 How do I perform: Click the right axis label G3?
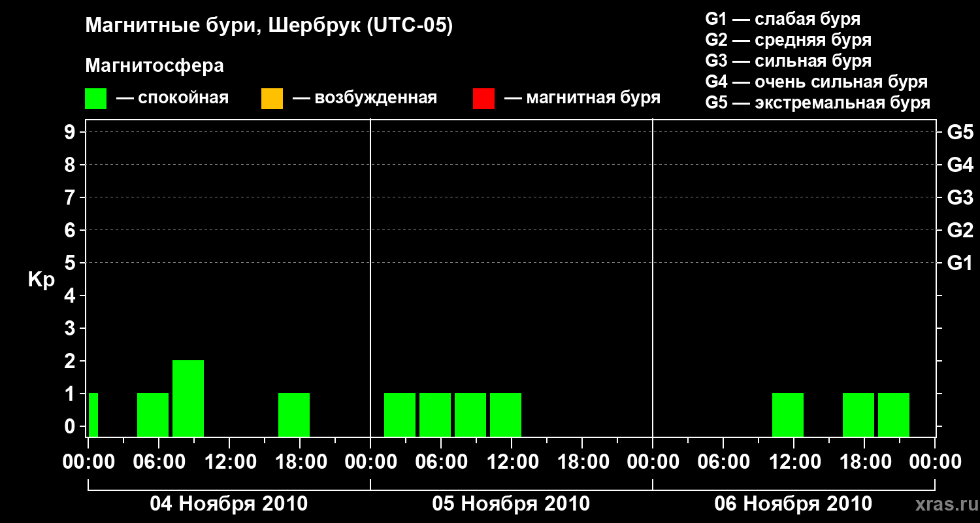960,197
